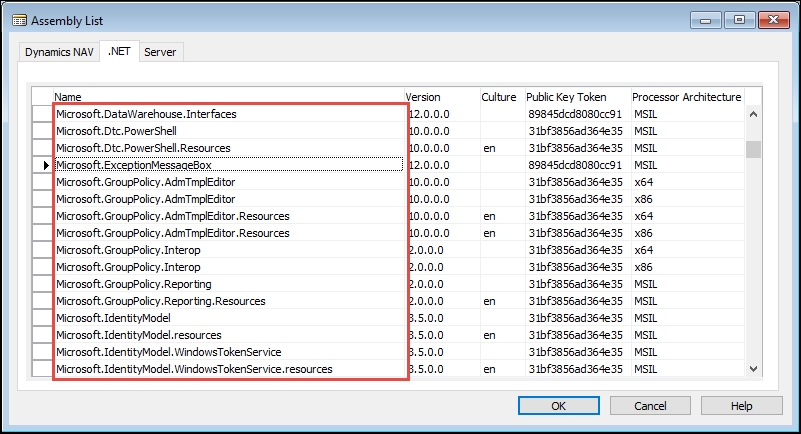Click the vertical scrollbar thumb

pos(753,149)
